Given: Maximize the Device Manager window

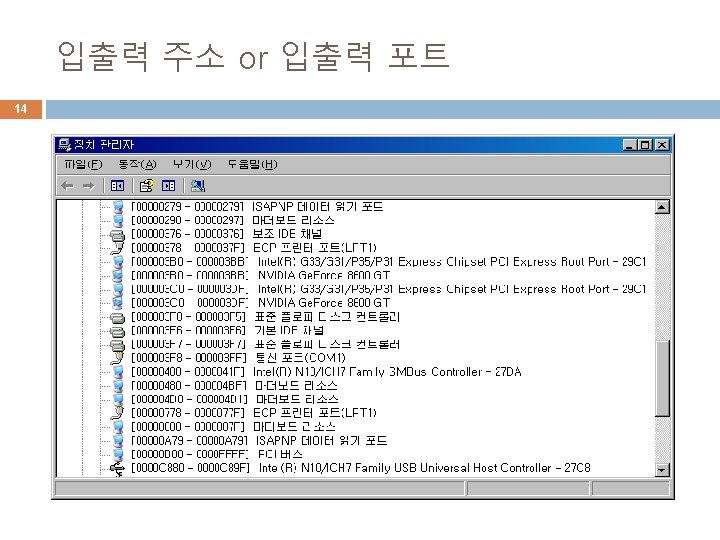Looking at the screenshot, I should click(x=645, y=145).
